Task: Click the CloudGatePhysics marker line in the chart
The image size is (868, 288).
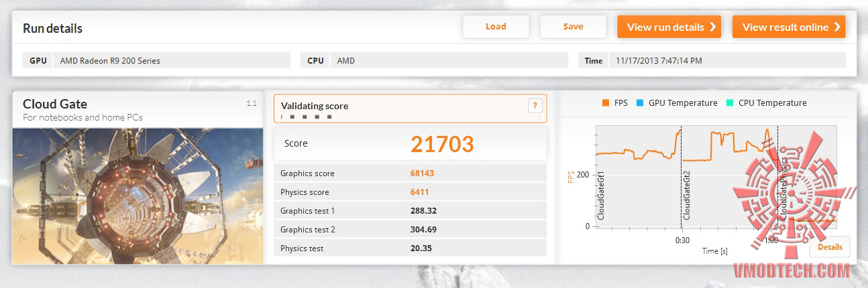Action: 778,176
